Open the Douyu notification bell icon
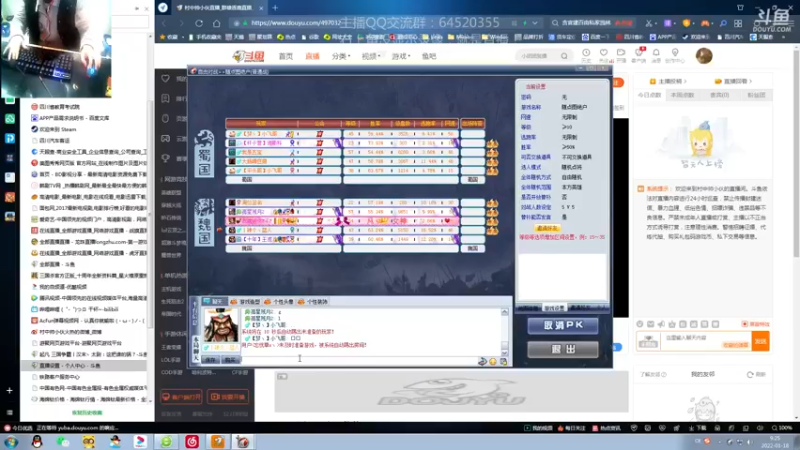Image resolution: width=800 pixels, height=450 pixels. [656, 53]
